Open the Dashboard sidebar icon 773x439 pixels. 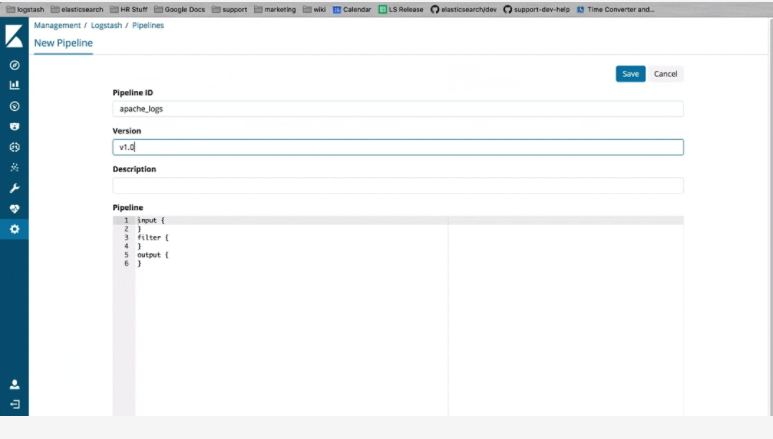[14, 106]
